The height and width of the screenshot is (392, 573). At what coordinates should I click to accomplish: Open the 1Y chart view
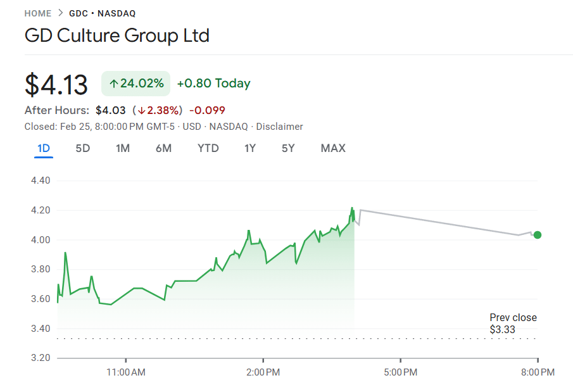coord(249,148)
